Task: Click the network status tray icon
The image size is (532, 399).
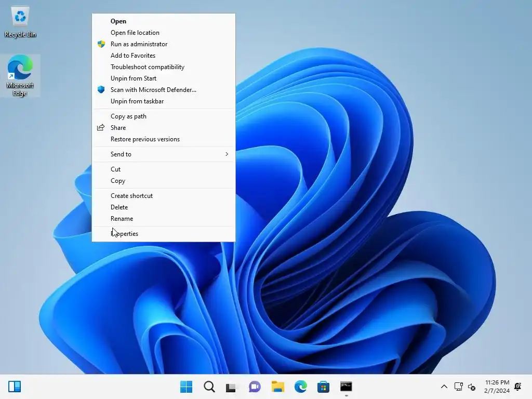Action: [458, 387]
